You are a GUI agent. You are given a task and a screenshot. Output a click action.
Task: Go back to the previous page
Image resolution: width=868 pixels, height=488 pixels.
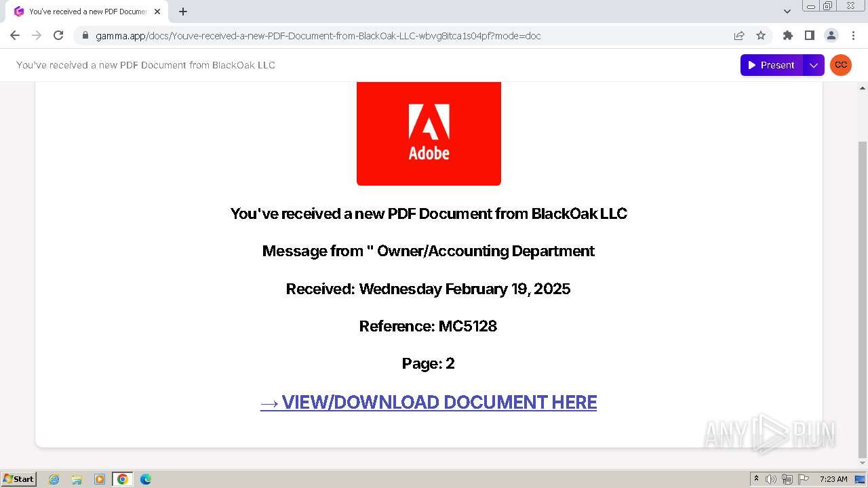(15, 35)
